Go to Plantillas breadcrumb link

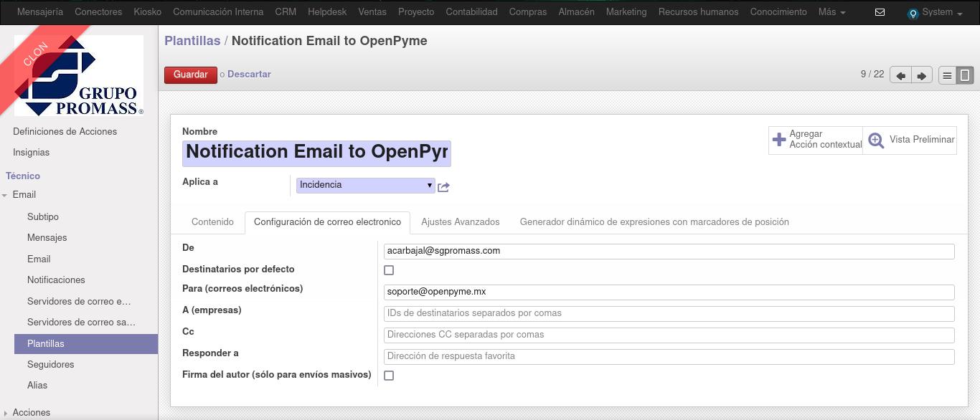point(192,41)
